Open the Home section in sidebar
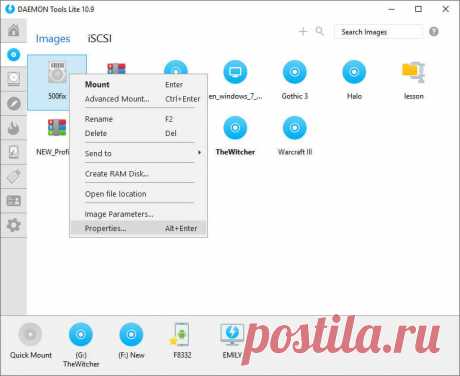The height and width of the screenshot is (376, 460). point(13,31)
